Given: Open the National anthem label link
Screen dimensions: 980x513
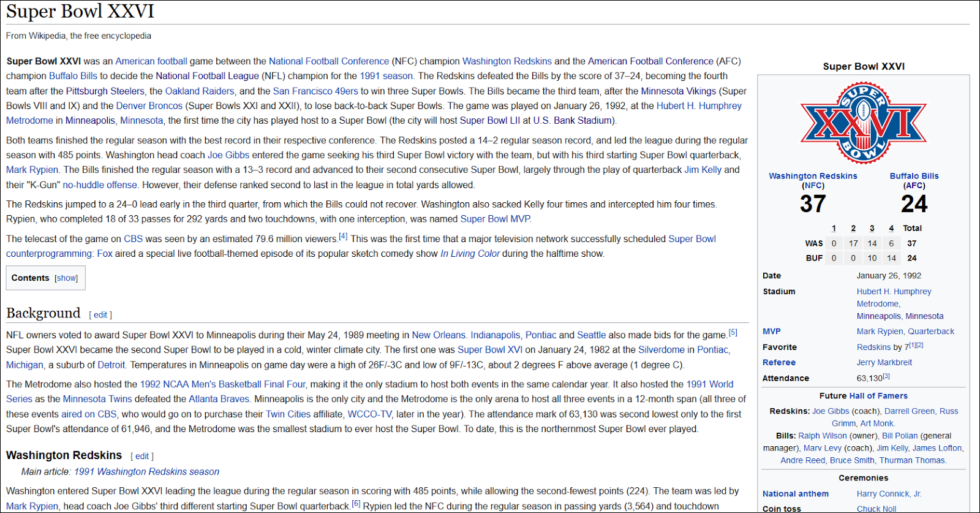Looking at the screenshot, I should pyautogui.click(x=795, y=494).
